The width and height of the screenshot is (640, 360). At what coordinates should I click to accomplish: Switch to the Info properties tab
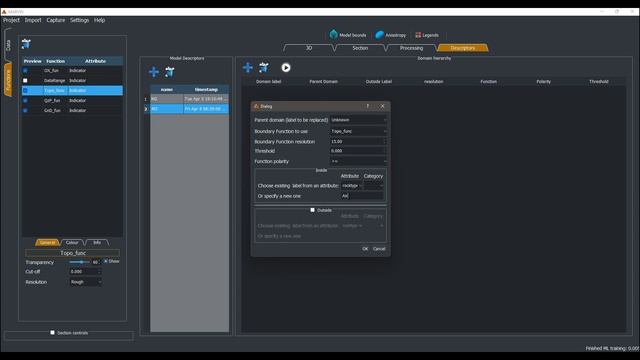pos(97,242)
